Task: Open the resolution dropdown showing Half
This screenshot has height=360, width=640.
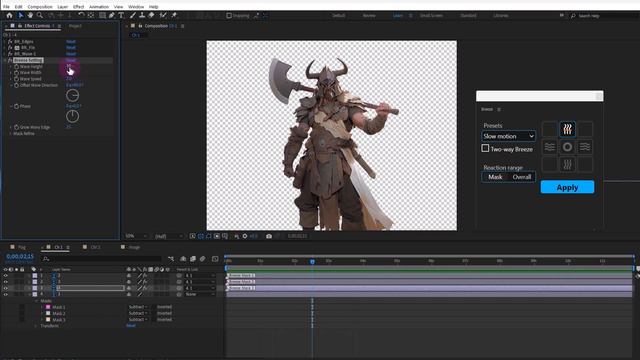Action: pos(168,236)
